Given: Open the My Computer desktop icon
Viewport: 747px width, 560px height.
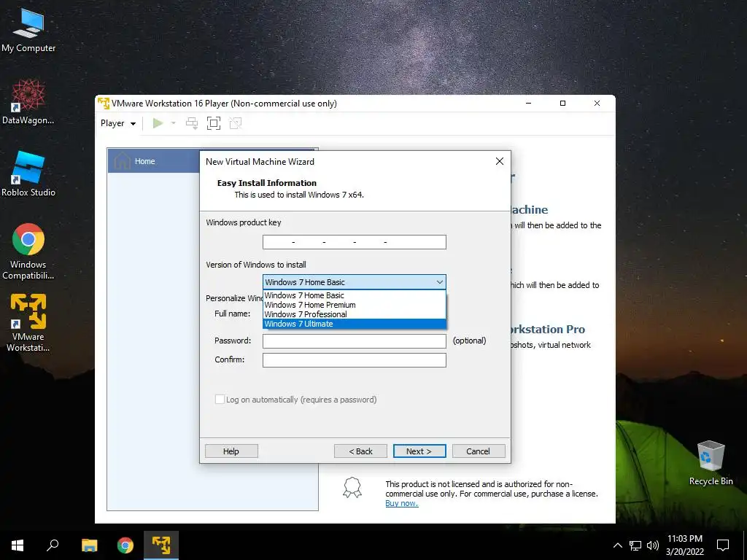Looking at the screenshot, I should pos(28,30).
